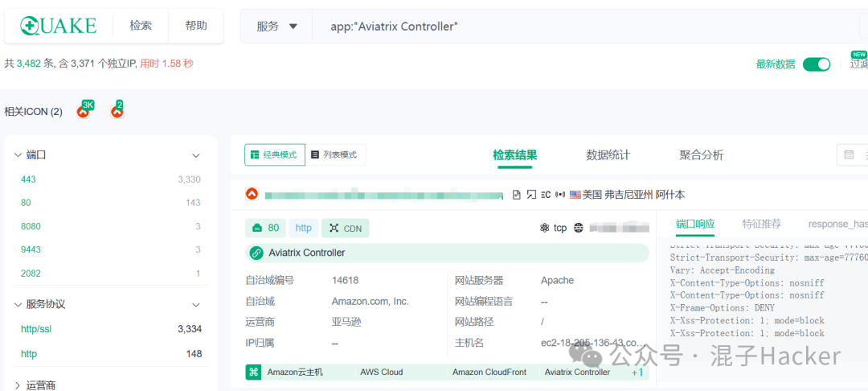Click the Aviatrix Controller tag in bottom row
This screenshot has height=391, width=868.
point(577,372)
